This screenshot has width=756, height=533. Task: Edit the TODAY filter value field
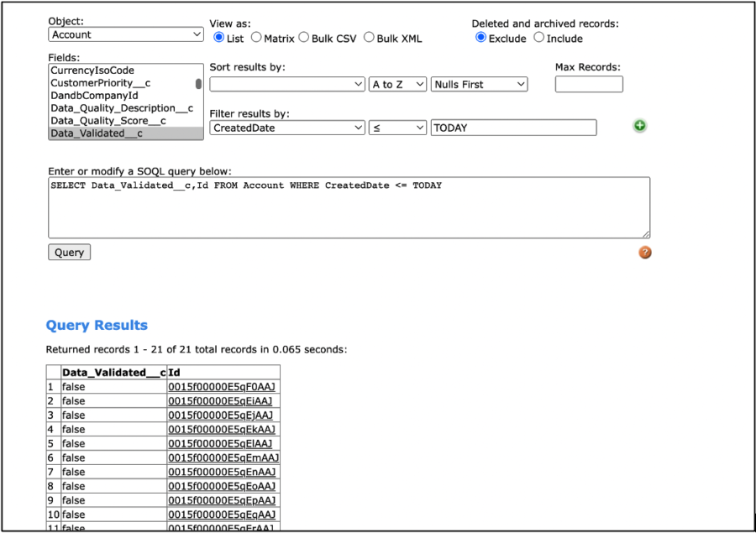513,127
